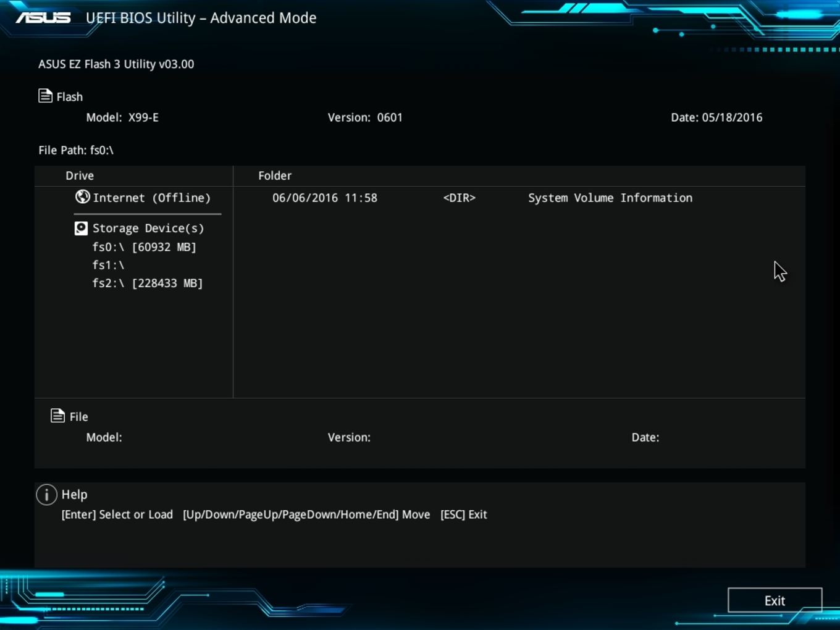Click the Help section label

coord(74,495)
